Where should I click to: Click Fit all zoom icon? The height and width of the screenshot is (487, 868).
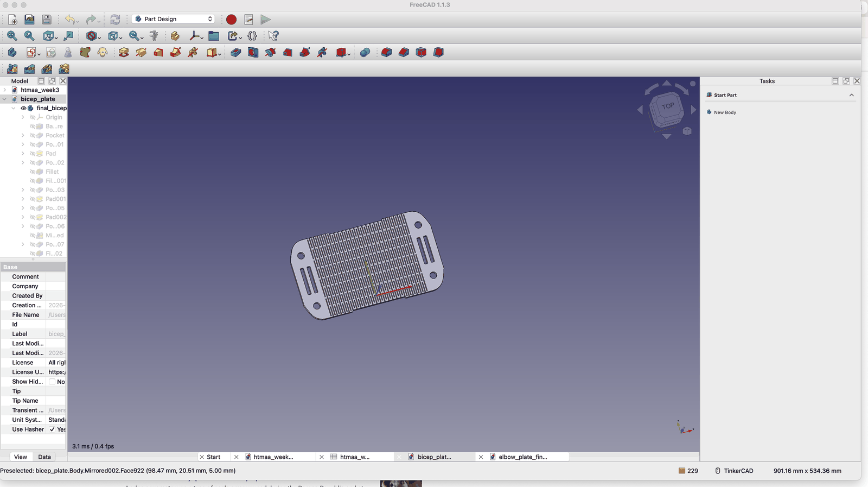[12, 36]
